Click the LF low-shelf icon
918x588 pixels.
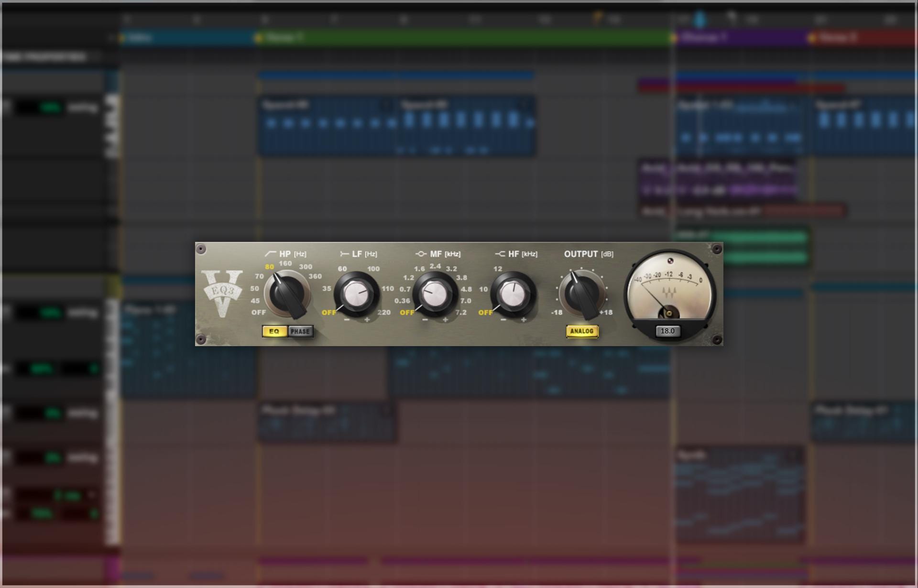(344, 254)
